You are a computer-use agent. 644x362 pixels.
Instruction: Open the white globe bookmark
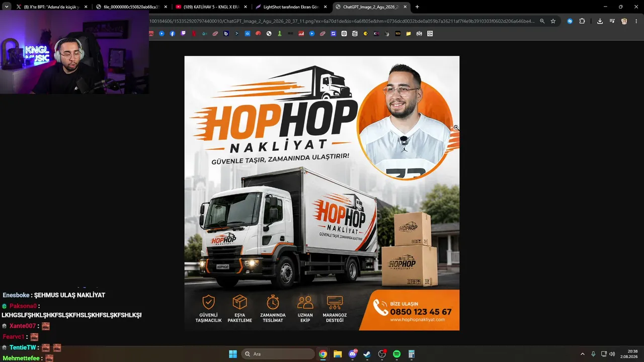[x=269, y=34]
